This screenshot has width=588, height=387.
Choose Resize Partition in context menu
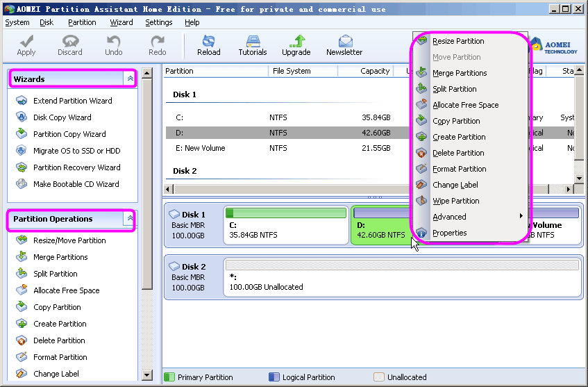pos(470,41)
